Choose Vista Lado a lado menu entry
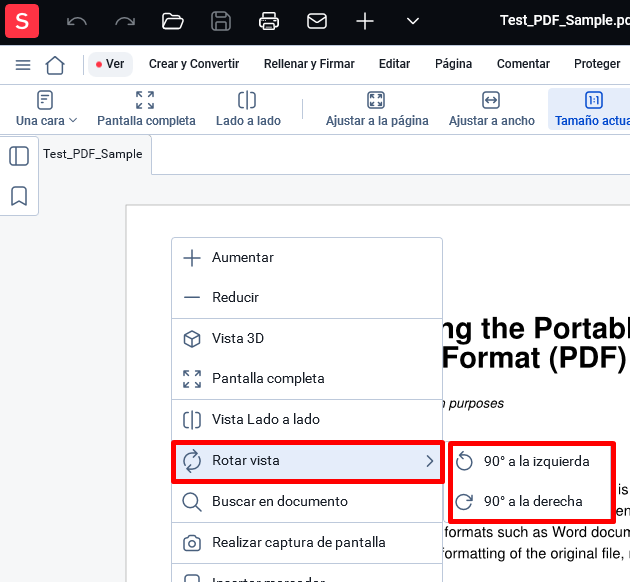 tap(307, 420)
